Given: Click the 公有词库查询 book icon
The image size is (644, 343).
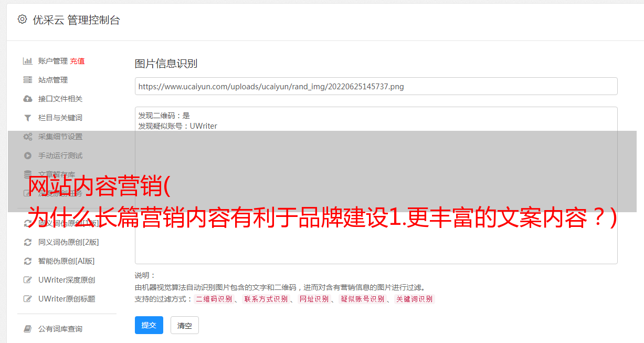Looking at the screenshot, I should coord(28,329).
